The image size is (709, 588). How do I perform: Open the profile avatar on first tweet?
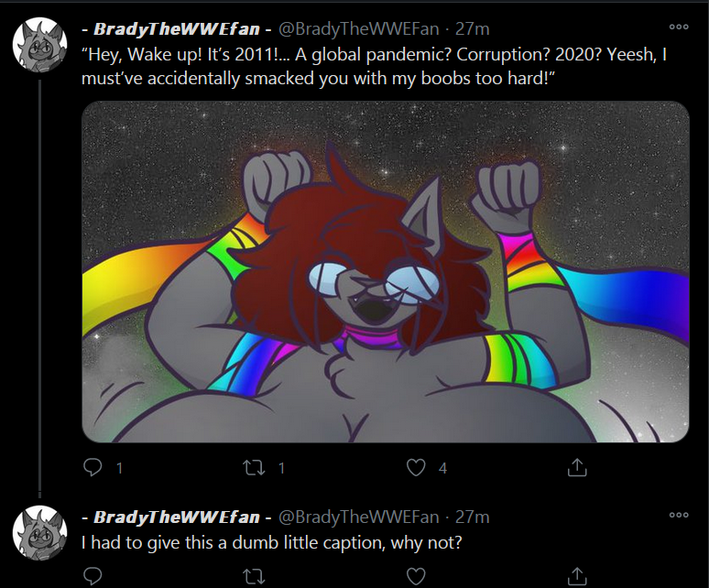click(39, 45)
